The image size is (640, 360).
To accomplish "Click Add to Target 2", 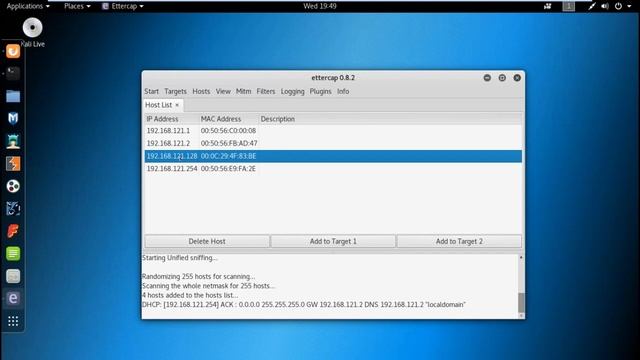I will point(459,241).
